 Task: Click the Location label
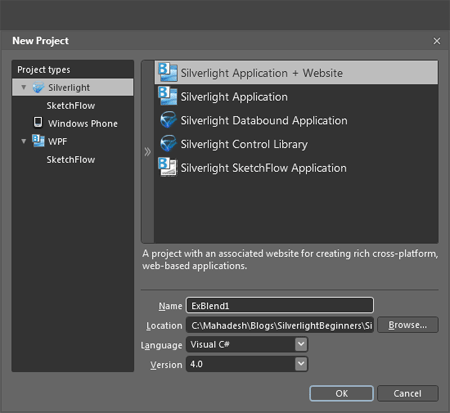[x=164, y=326]
